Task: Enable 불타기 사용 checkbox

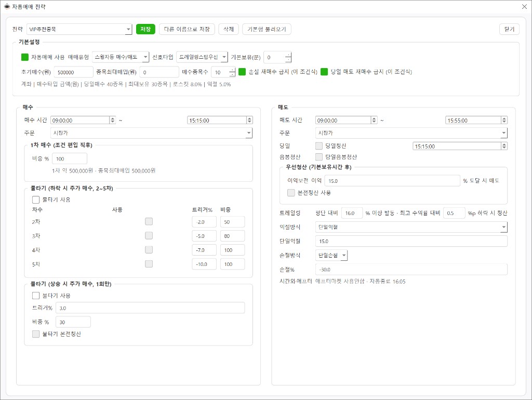Action: coord(36,296)
